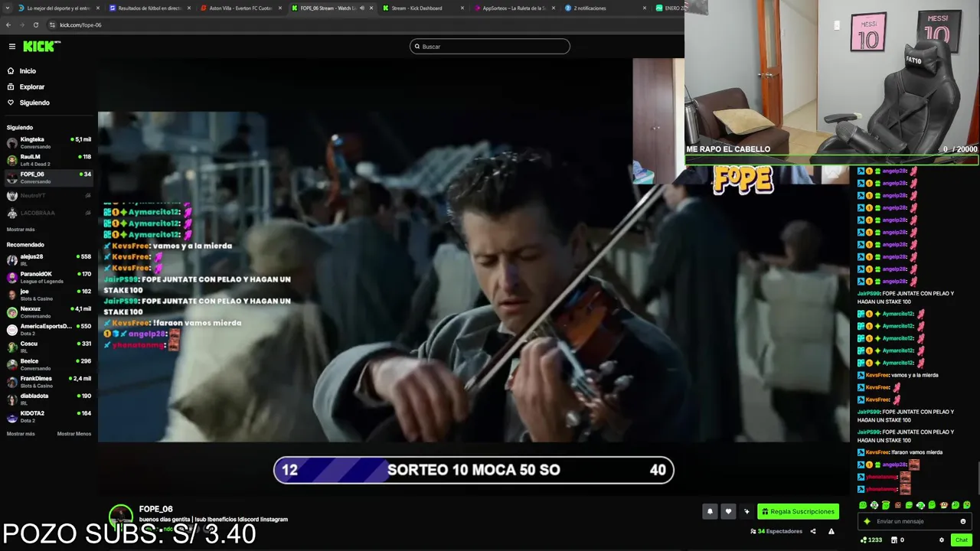
Task: Open the Kick hamburger sidebar menu
Action: coord(11,47)
